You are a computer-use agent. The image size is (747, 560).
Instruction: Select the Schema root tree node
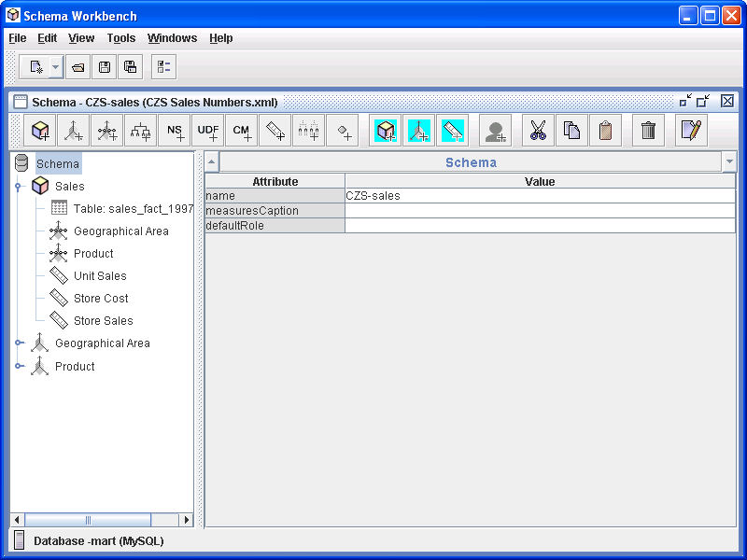pos(58,164)
